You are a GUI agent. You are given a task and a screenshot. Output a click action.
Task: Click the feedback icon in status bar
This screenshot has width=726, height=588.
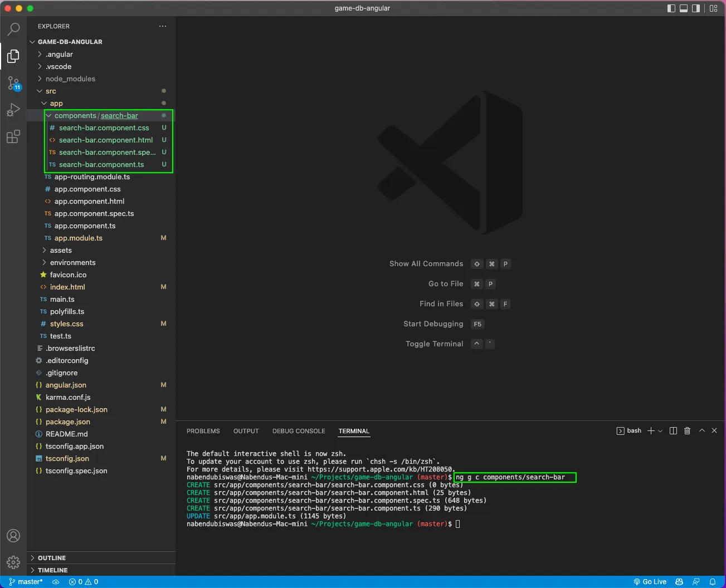tap(696, 582)
